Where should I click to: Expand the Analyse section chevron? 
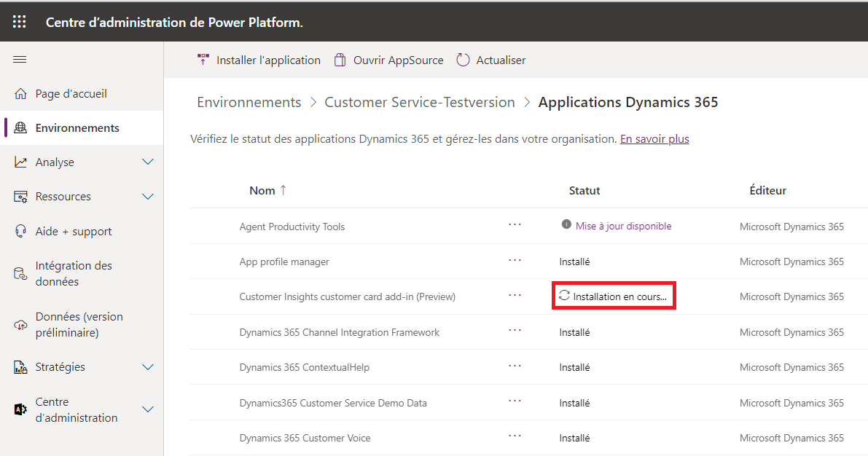[148, 162]
